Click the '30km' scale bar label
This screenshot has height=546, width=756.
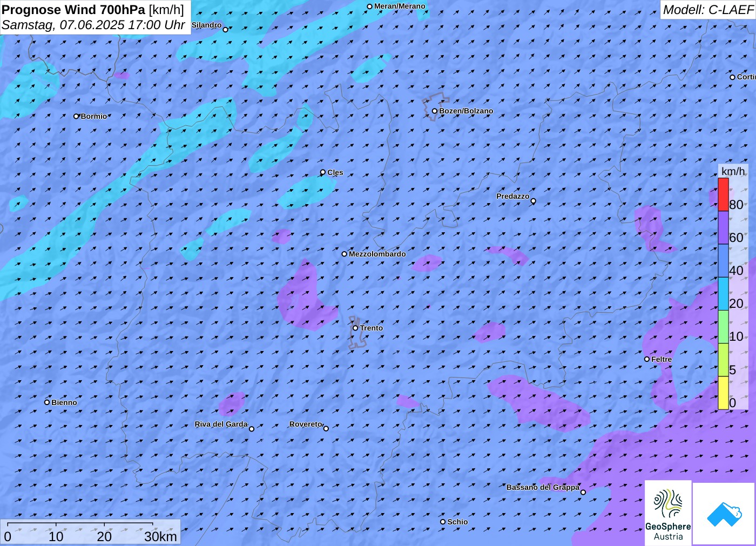pos(160,536)
